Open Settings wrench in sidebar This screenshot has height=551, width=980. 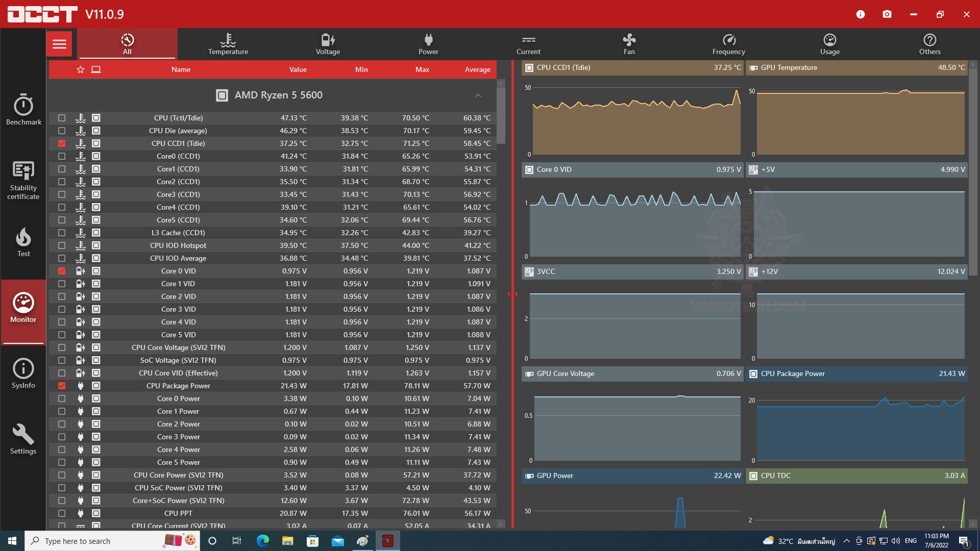(x=23, y=439)
